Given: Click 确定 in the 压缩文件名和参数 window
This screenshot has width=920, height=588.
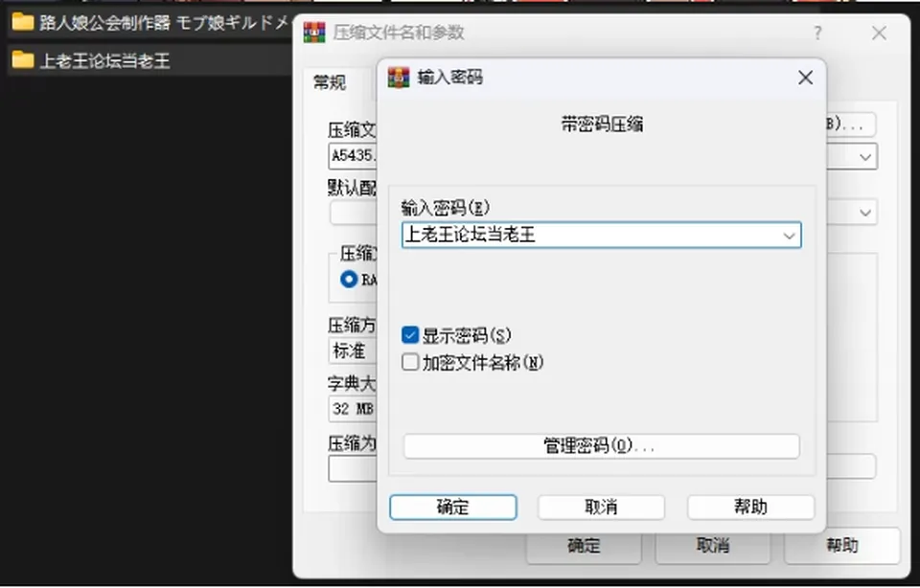Looking at the screenshot, I should tap(584, 547).
